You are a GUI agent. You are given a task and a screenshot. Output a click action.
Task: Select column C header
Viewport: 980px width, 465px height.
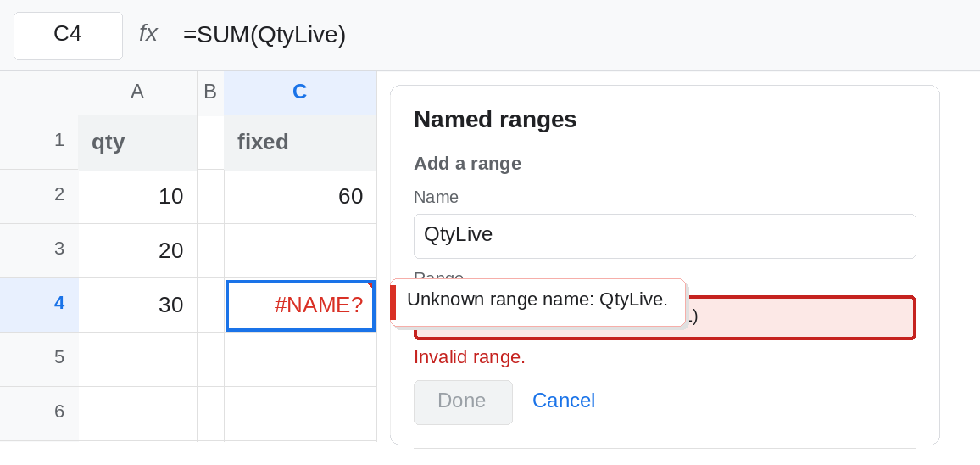tap(300, 92)
